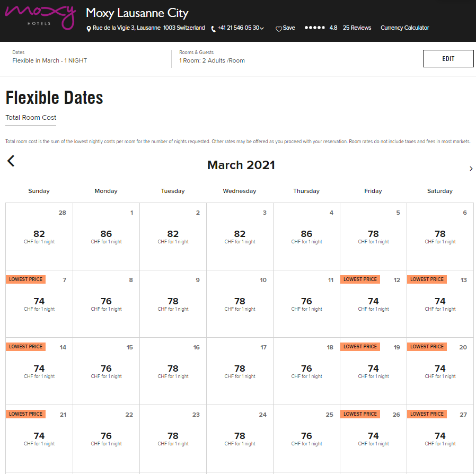Viewport: 476px width, 474px height.
Task: Select Monday March 15 date cell
Action: (106, 371)
